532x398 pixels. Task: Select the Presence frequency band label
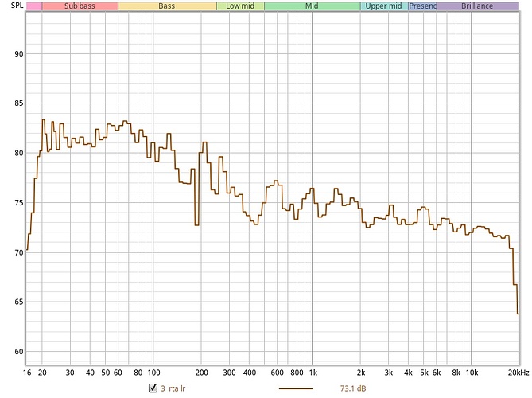coord(422,6)
